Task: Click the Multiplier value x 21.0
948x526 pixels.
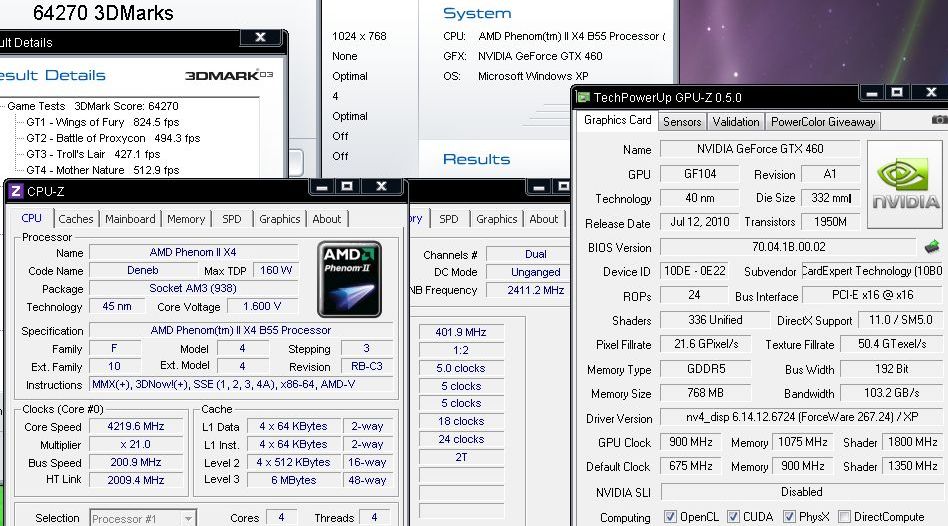Action: click(x=135, y=444)
